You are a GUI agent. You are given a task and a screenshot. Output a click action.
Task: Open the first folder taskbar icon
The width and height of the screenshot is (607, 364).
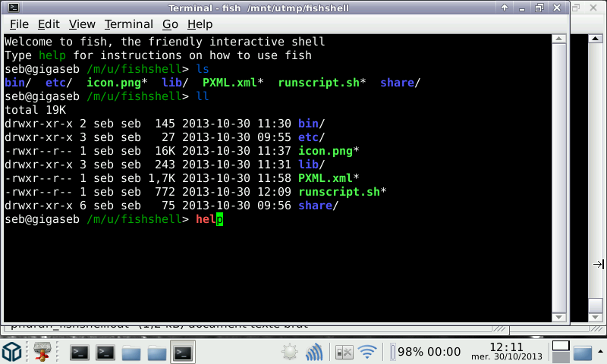tap(131, 352)
